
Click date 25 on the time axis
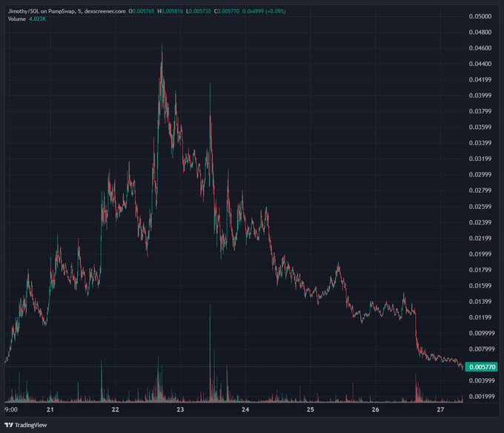tap(310, 409)
